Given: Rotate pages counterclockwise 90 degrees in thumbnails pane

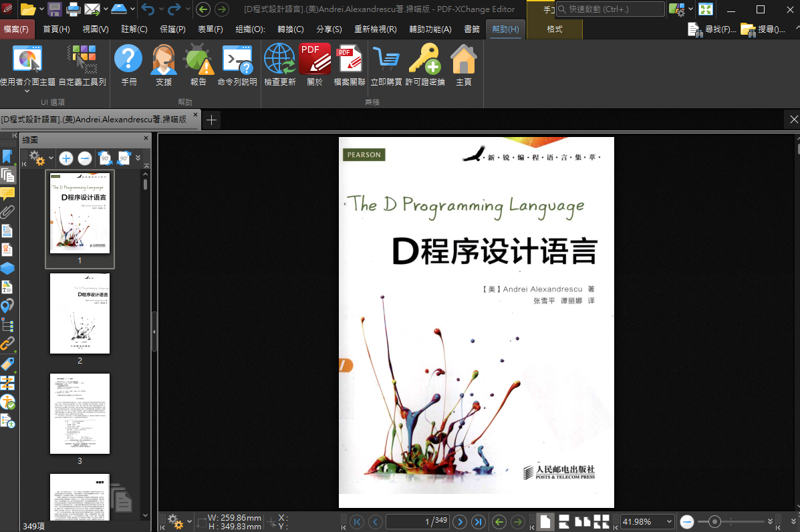Looking at the screenshot, I should [x=105, y=158].
